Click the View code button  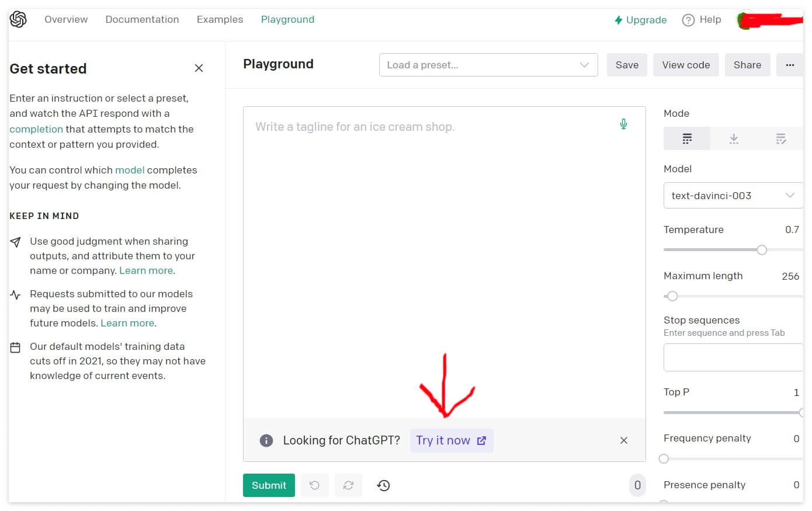[x=686, y=65]
